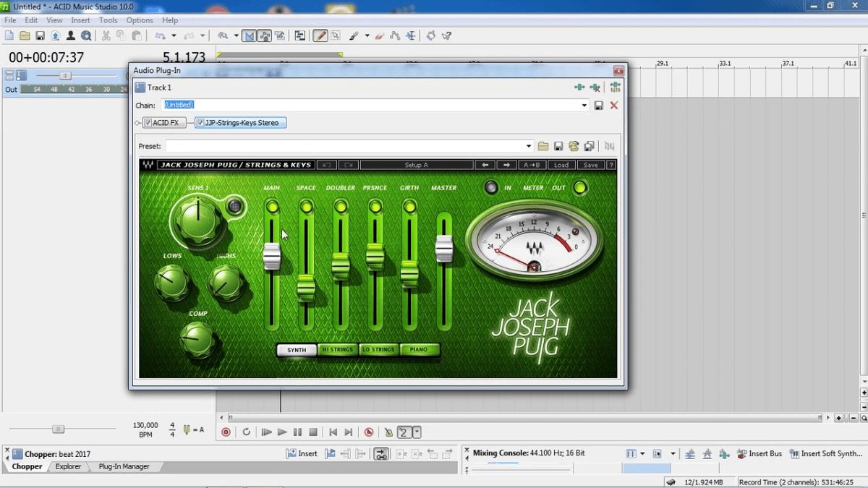The height and width of the screenshot is (488, 868).
Task: Toggle the JJP-Strings-Keys Stereo checkbox
Action: click(200, 123)
